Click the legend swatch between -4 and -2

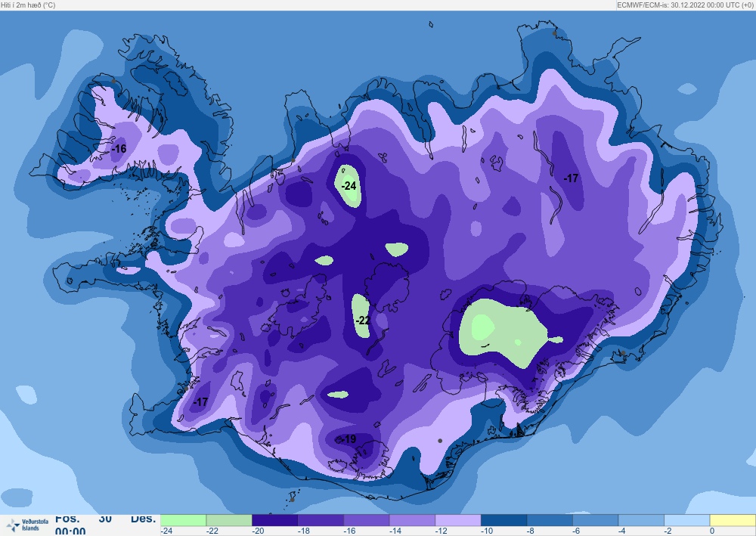click(x=641, y=520)
